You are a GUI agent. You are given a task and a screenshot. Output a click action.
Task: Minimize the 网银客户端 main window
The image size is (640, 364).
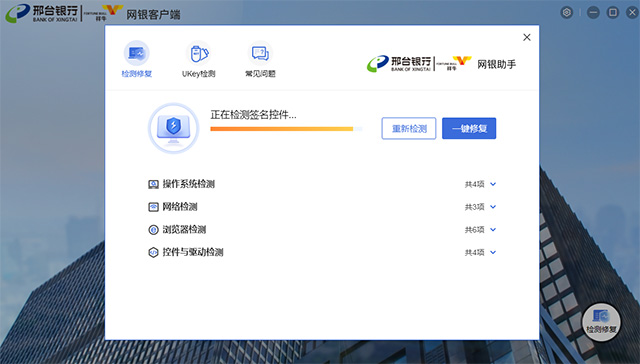click(x=593, y=13)
